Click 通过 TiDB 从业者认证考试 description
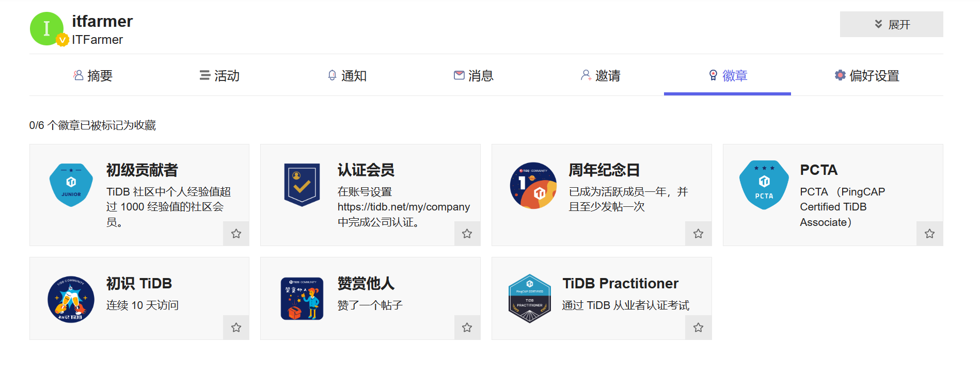980x375 pixels. coord(626,305)
